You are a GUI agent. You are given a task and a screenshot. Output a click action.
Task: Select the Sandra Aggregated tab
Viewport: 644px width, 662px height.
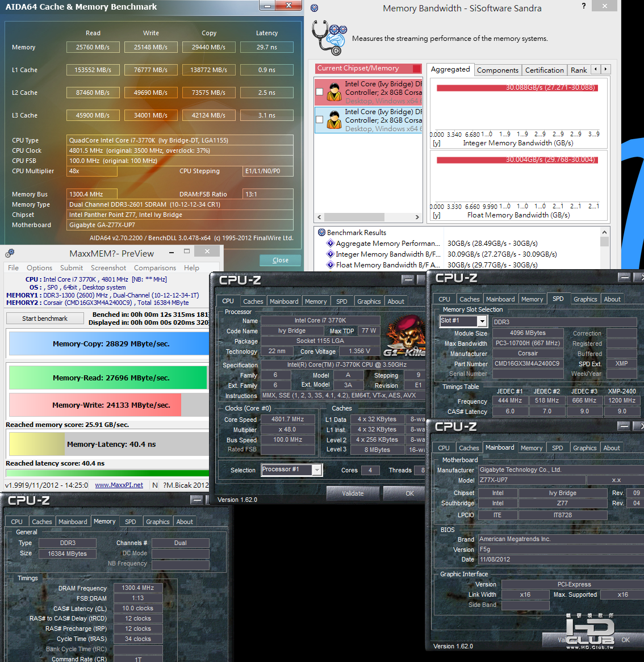(x=450, y=69)
